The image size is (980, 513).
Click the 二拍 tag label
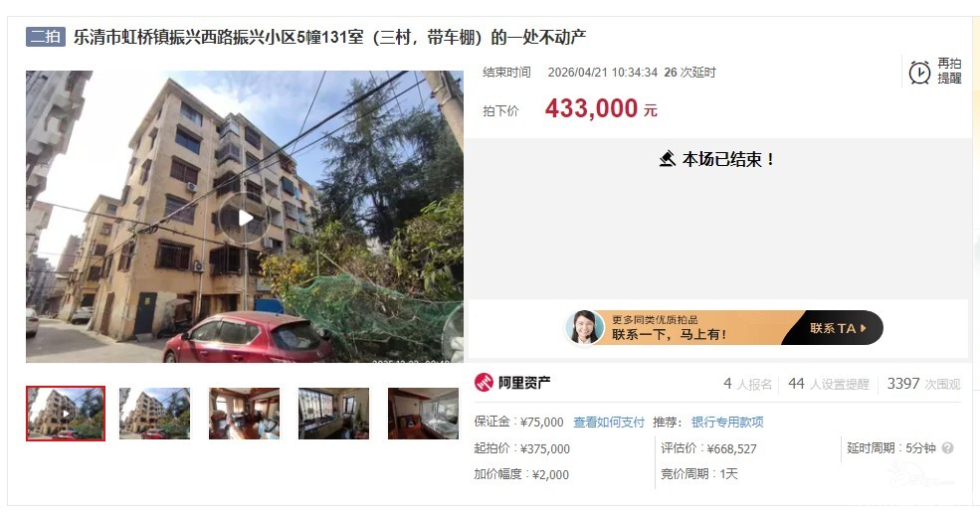click(x=46, y=37)
